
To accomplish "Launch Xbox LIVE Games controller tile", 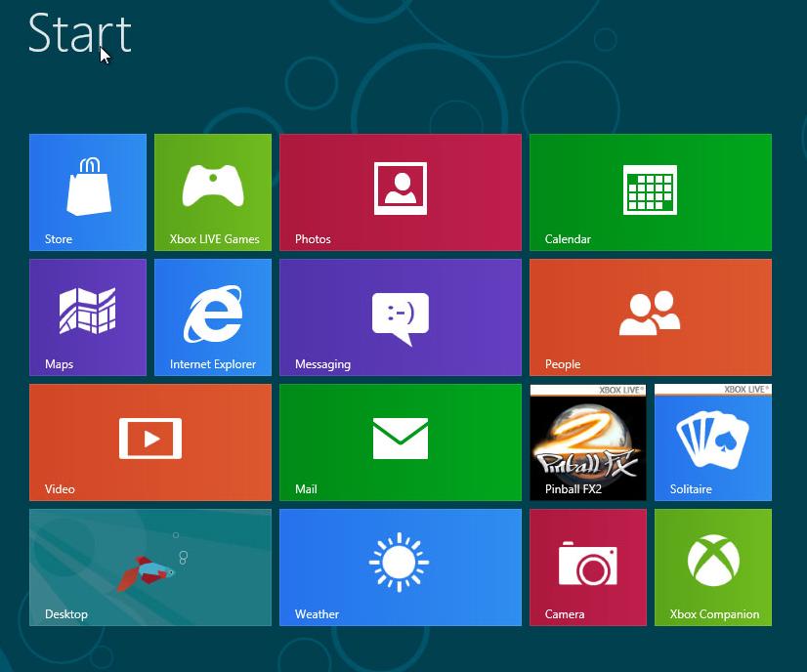I will pos(213,191).
